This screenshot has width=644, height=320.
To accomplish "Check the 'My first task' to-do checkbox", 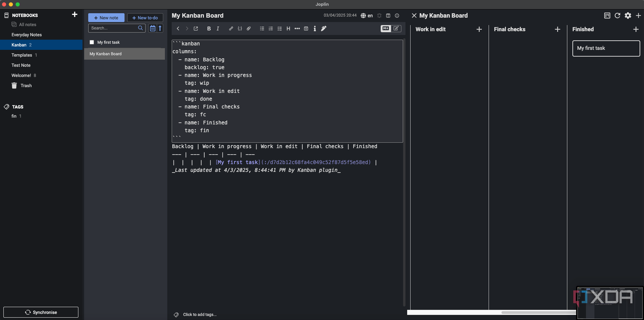I will pos(92,42).
